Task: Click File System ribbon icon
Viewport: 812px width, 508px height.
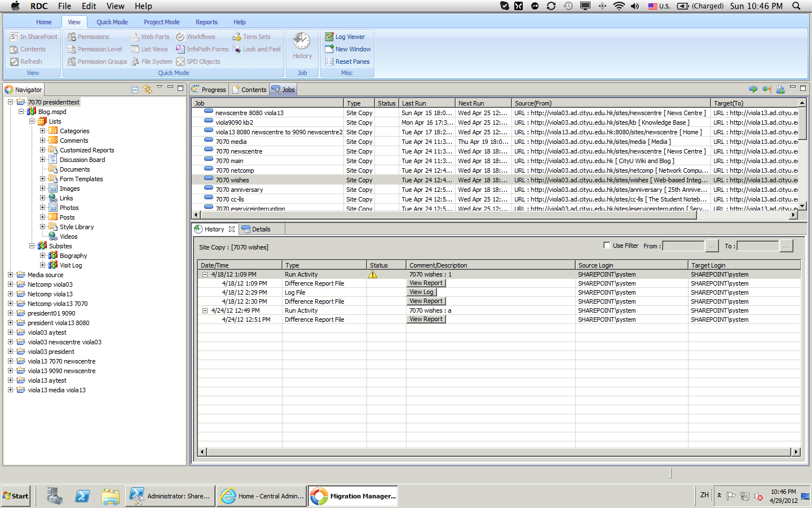Action: [x=135, y=62]
